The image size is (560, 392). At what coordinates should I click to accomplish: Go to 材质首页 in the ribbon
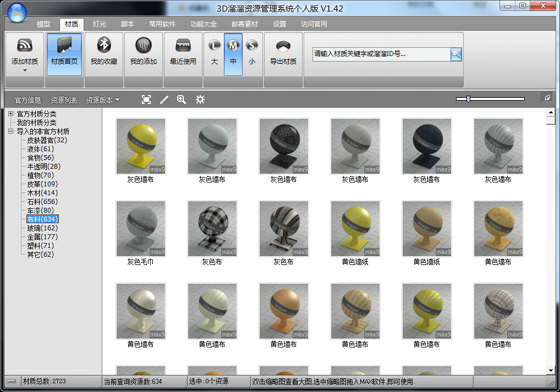pos(64,54)
